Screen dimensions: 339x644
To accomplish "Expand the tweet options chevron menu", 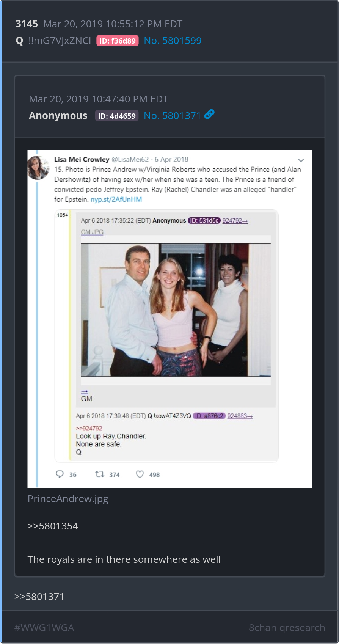I will click(301, 160).
